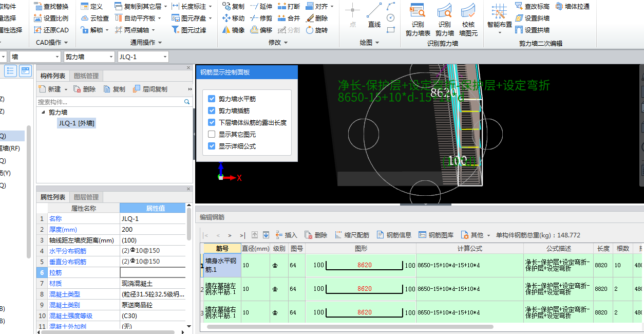Run the 云检查 cloud check
Image resolution: width=644 pixels, height=334 pixels.
click(95, 18)
